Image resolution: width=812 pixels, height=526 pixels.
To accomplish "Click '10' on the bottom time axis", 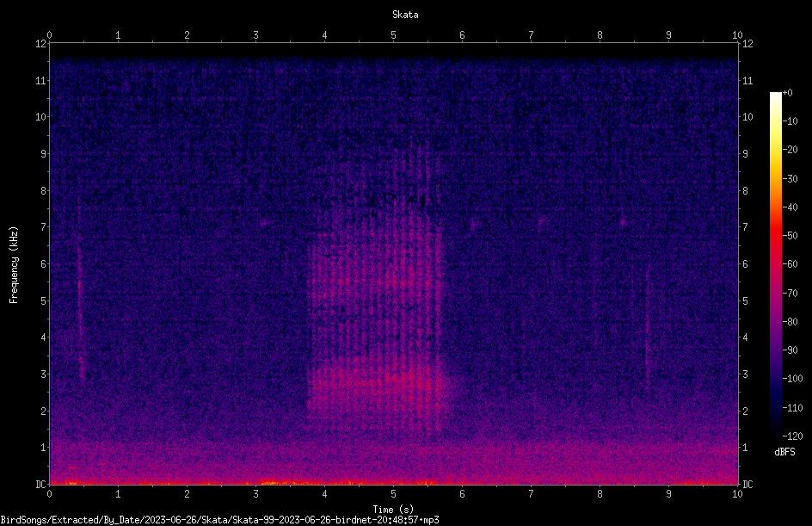I will [737, 494].
